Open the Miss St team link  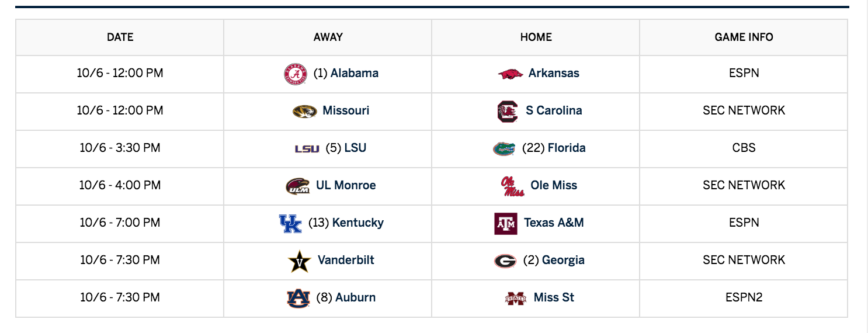(x=554, y=297)
